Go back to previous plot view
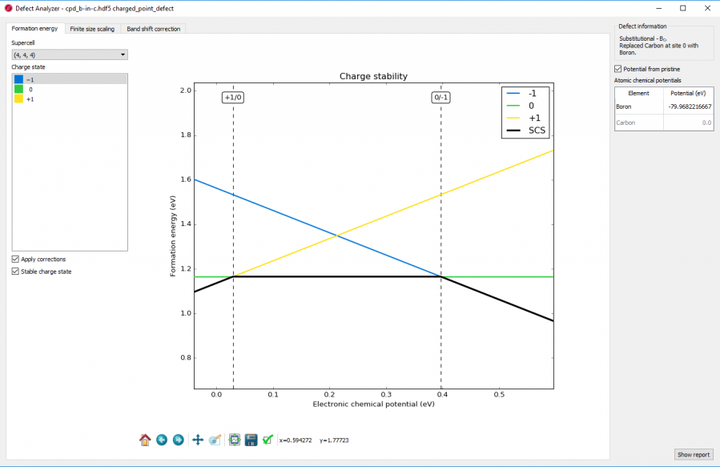Screen dimensions: 720x467 tap(162, 440)
